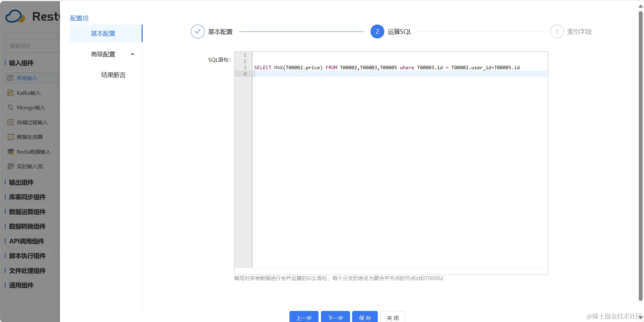
Task: Click the Redis数据输入 stack icon
Action: pos(11,152)
